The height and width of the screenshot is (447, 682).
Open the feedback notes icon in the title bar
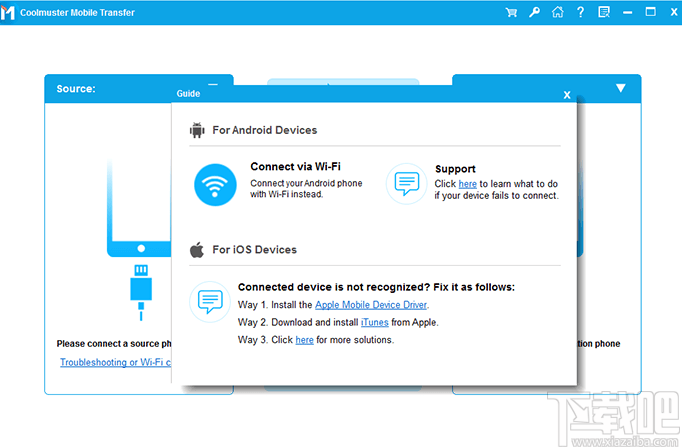[604, 12]
